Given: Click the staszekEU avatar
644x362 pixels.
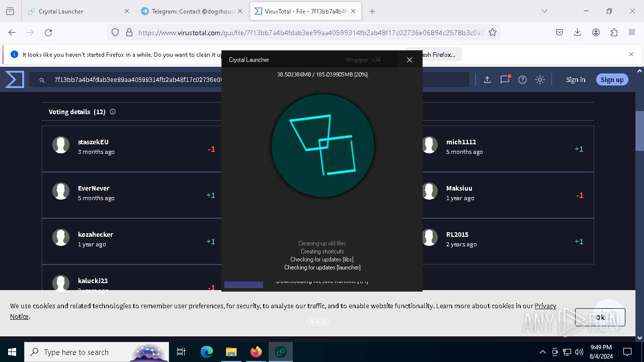Looking at the screenshot, I should point(61,145).
